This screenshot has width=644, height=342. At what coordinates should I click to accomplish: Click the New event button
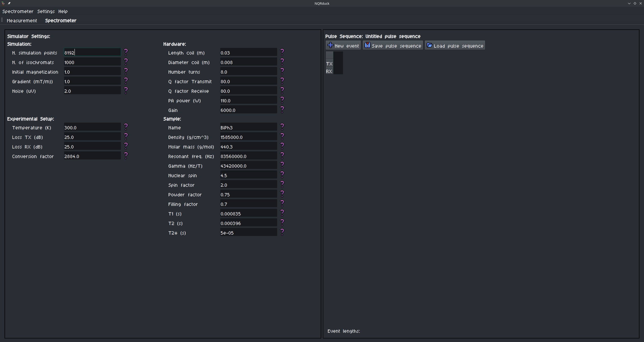pos(343,45)
